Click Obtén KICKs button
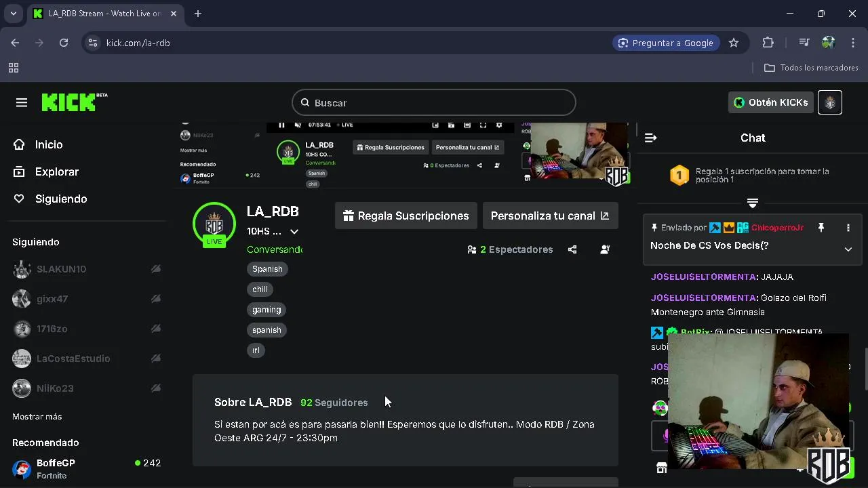The height and width of the screenshot is (488, 868). coord(771,102)
